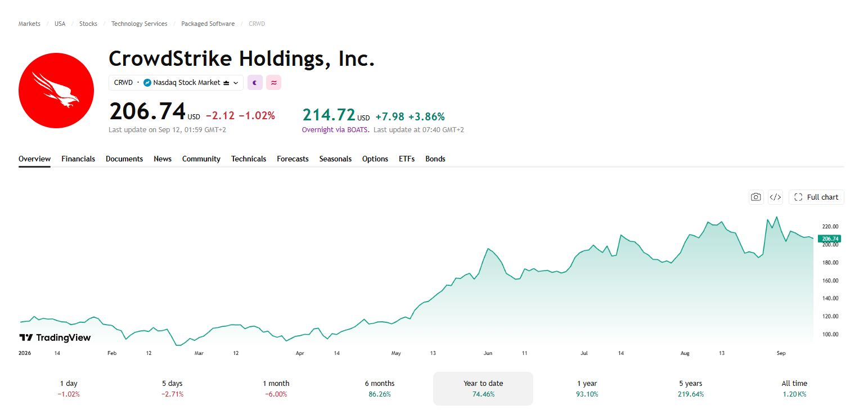Image resolution: width=868 pixels, height=414 pixels.
Task: Select the 1 year range
Action: (587, 388)
